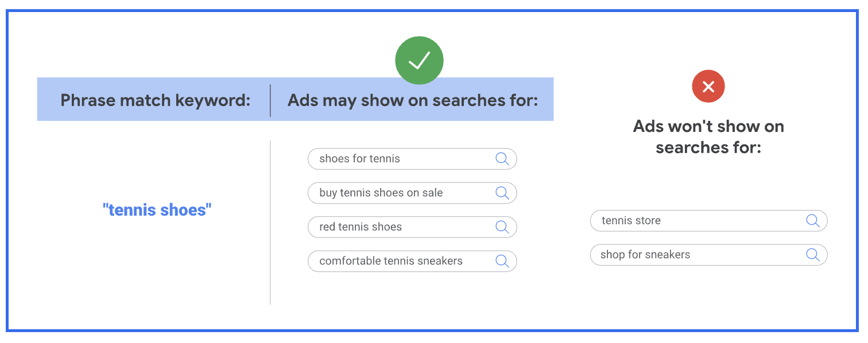Click 'Ads won't show on searches for:' heading
The height and width of the screenshot is (343, 868).
pyautogui.click(x=708, y=137)
